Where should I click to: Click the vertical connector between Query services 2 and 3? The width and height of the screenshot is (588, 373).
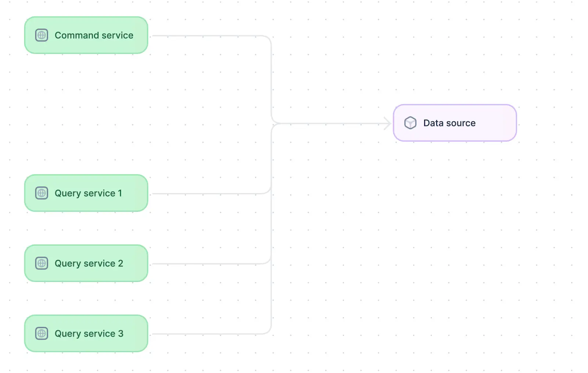[x=271, y=297]
